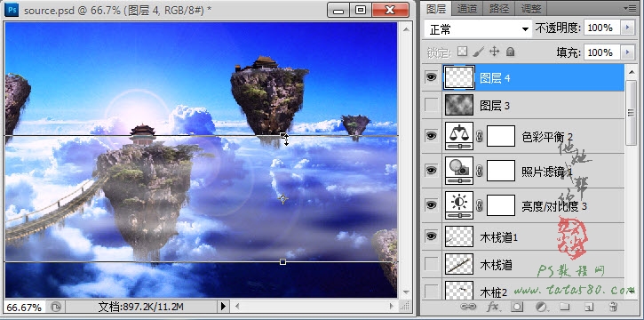Screen dimensions: 644x320
Task: Click the status bar preview icon
Action: click(x=56, y=307)
